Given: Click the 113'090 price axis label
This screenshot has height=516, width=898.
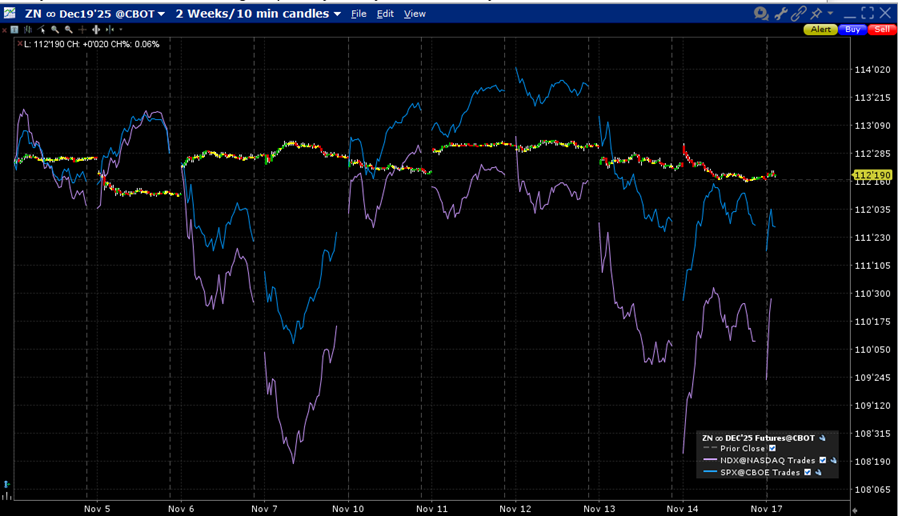Looking at the screenshot, I should (x=873, y=126).
